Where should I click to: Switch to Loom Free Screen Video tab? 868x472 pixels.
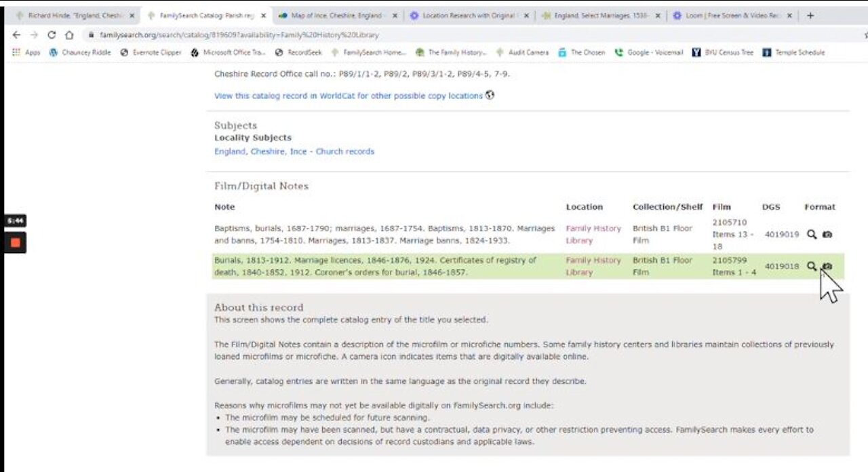coord(731,16)
